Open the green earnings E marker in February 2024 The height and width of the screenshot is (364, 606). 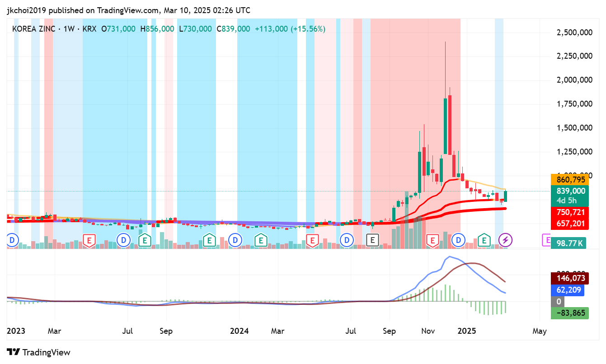coord(260,240)
